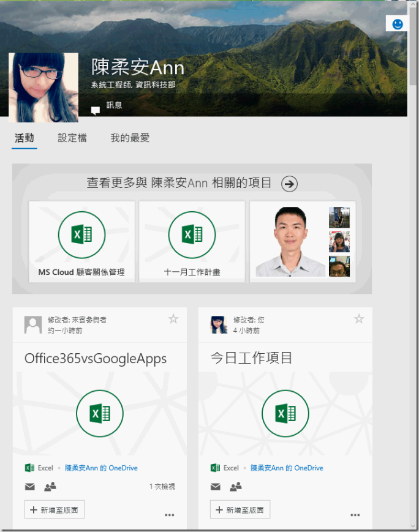Viewport: 419px width, 532px height.
Task: Click the message bubble icon in header
Action: pos(95,111)
